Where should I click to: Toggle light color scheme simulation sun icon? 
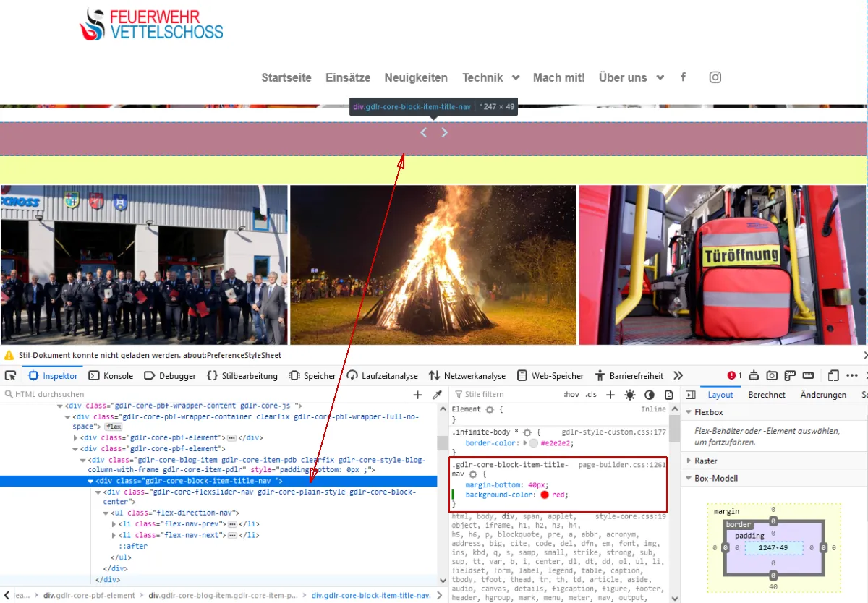(x=630, y=395)
